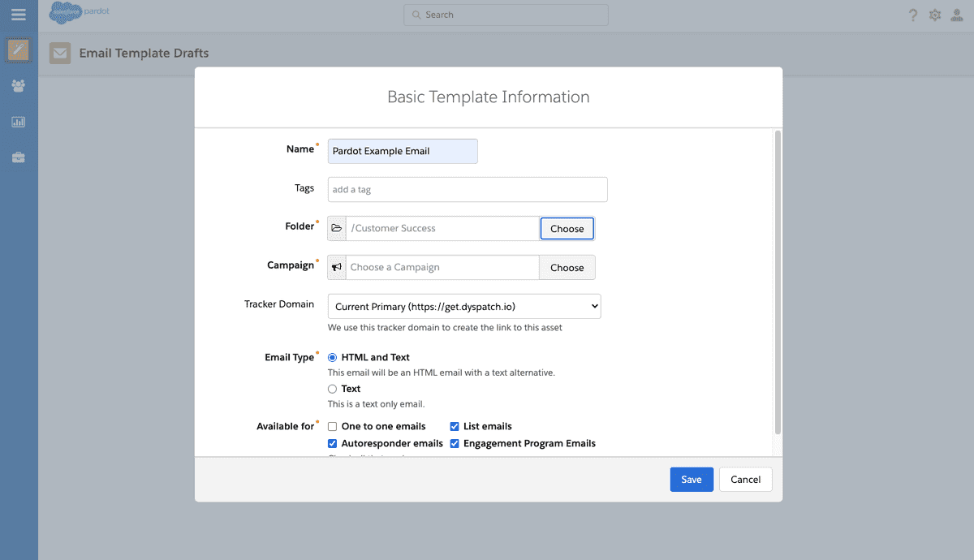Image resolution: width=974 pixels, height=560 pixels.
Task: Uncheck List emails
Action: click(455, 426)
